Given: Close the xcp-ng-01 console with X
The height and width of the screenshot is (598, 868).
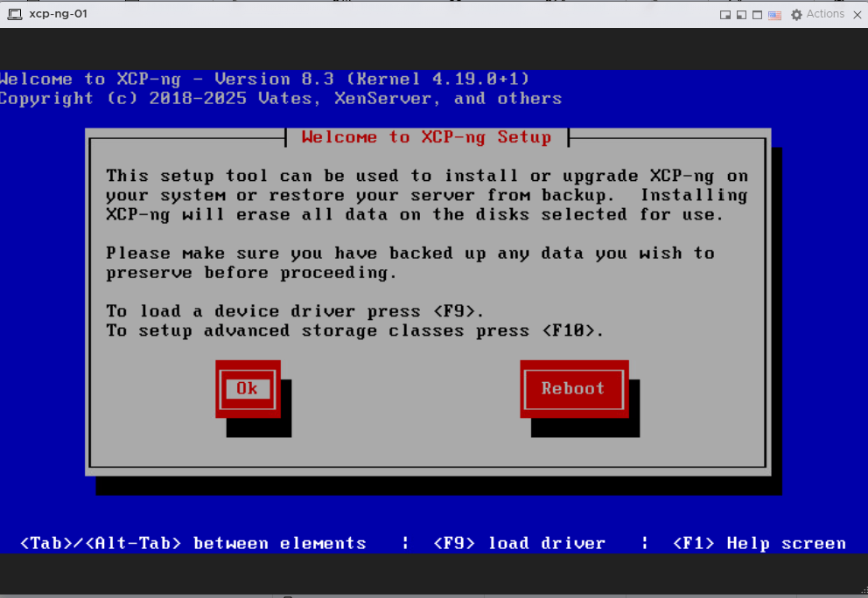Looking at the screenshot, I should tap(857, 15).
